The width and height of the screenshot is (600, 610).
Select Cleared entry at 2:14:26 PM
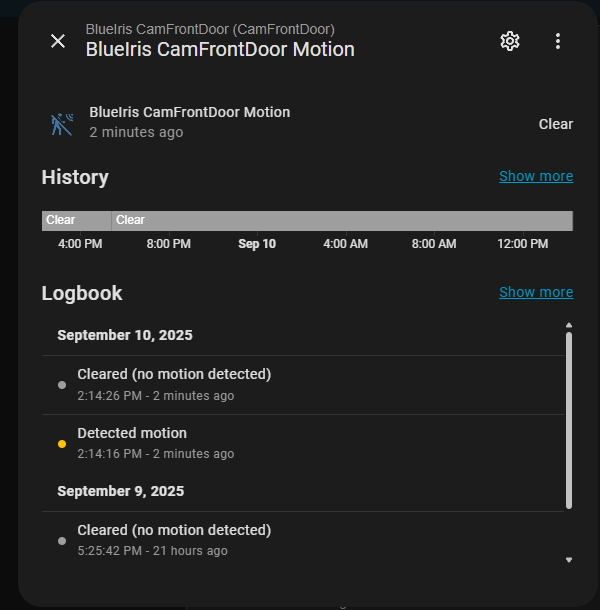click(303, 385)
